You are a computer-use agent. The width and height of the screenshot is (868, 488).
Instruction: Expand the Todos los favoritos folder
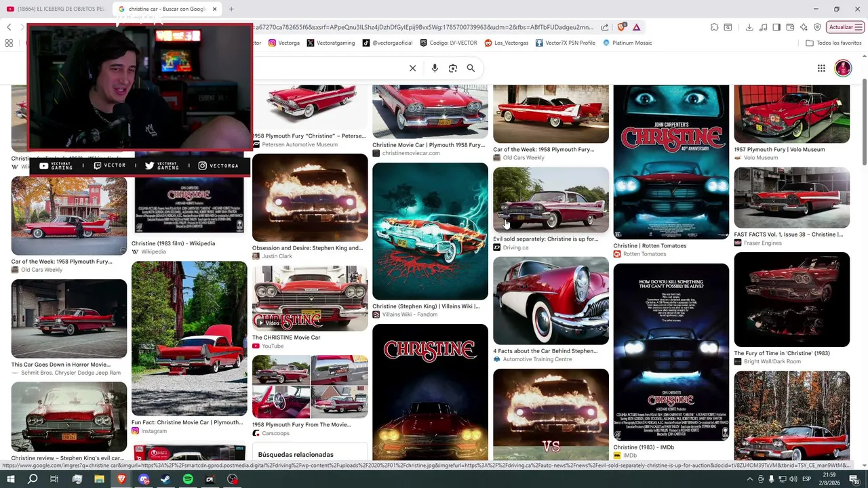pyautogui.click(x=833, y=43)
